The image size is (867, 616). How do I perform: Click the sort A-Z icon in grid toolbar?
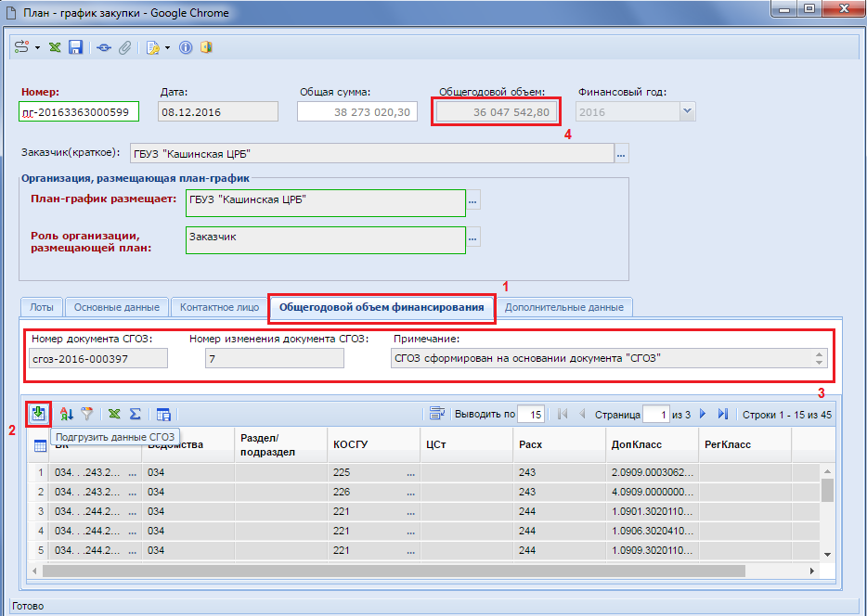point(67,415)
